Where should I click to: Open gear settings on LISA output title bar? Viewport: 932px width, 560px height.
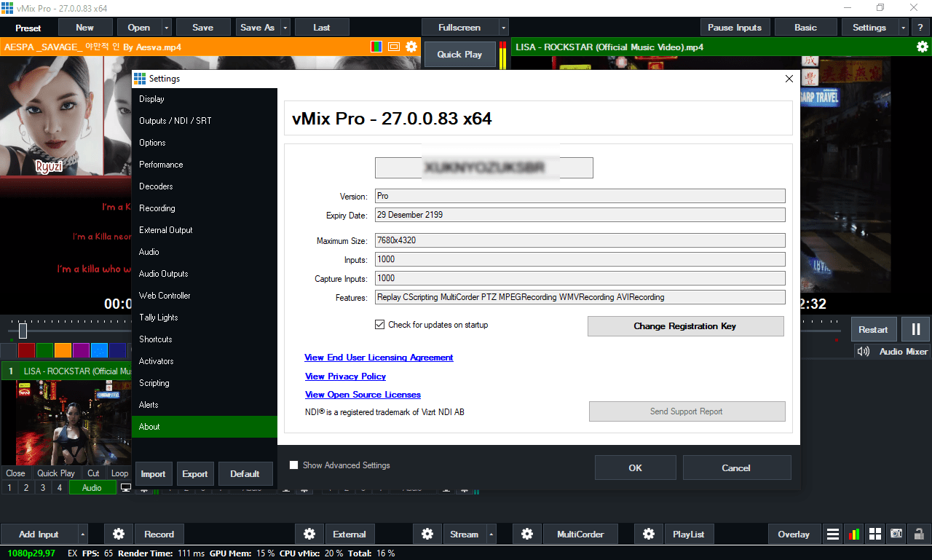922,47
